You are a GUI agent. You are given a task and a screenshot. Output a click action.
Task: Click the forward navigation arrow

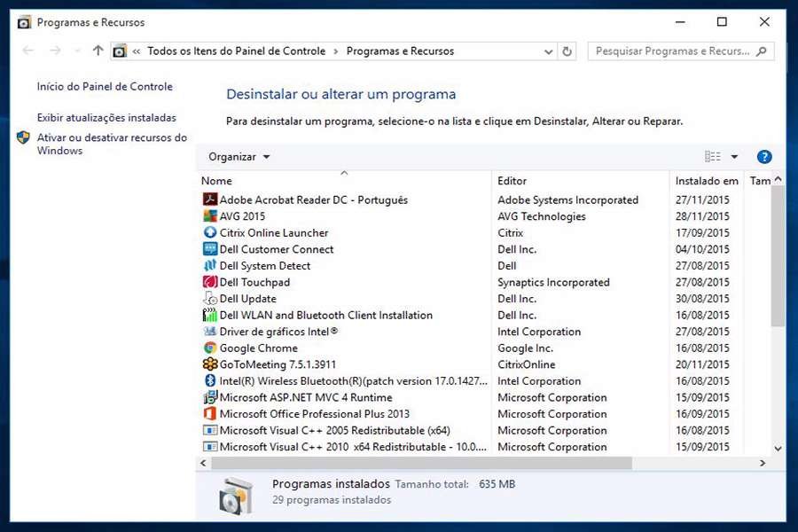(56, 51)
